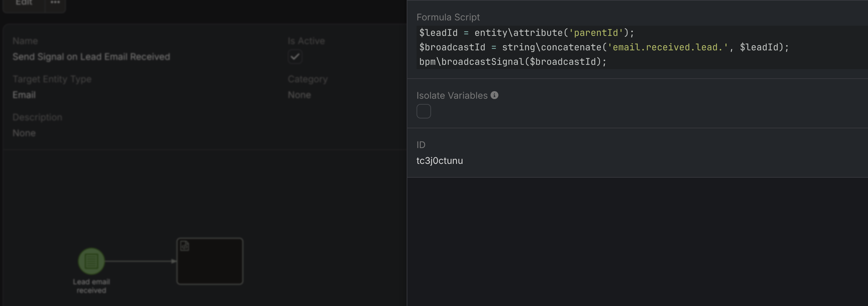The width and height of the screenshot is (868, 306).
Task: Open the three-dots more actions menu
Action: point(55,3)
